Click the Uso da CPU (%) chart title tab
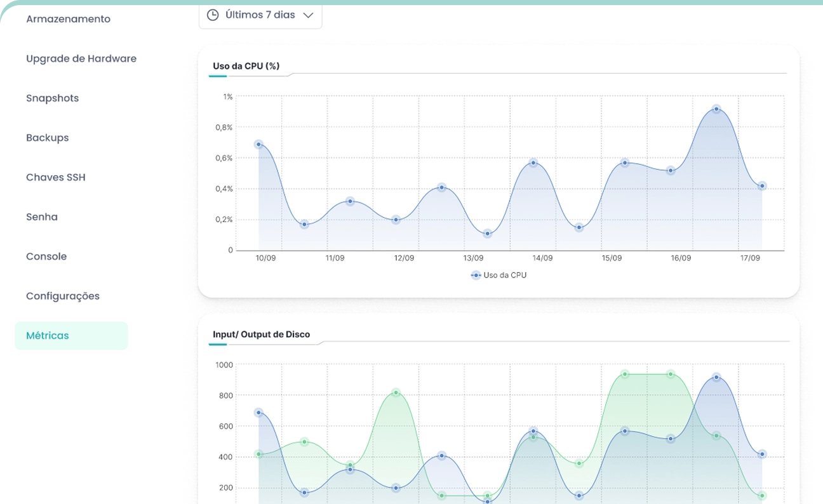Viewport: 823px width, 504px height. tap(246, 66)
